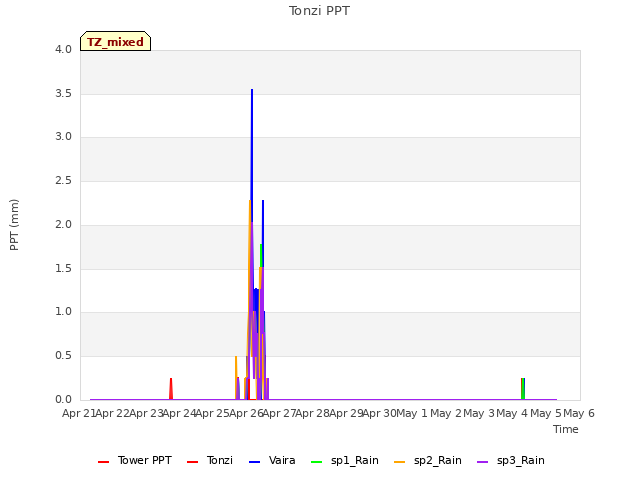Click the red Tonzi legend swatch
The height and width of the screenshot is (480, 640).
(193, 462)
